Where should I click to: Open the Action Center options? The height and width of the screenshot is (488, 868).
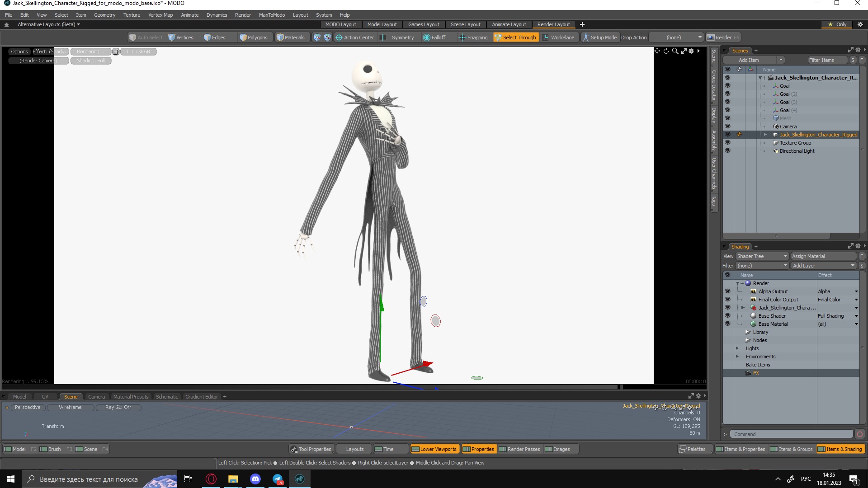355,38
